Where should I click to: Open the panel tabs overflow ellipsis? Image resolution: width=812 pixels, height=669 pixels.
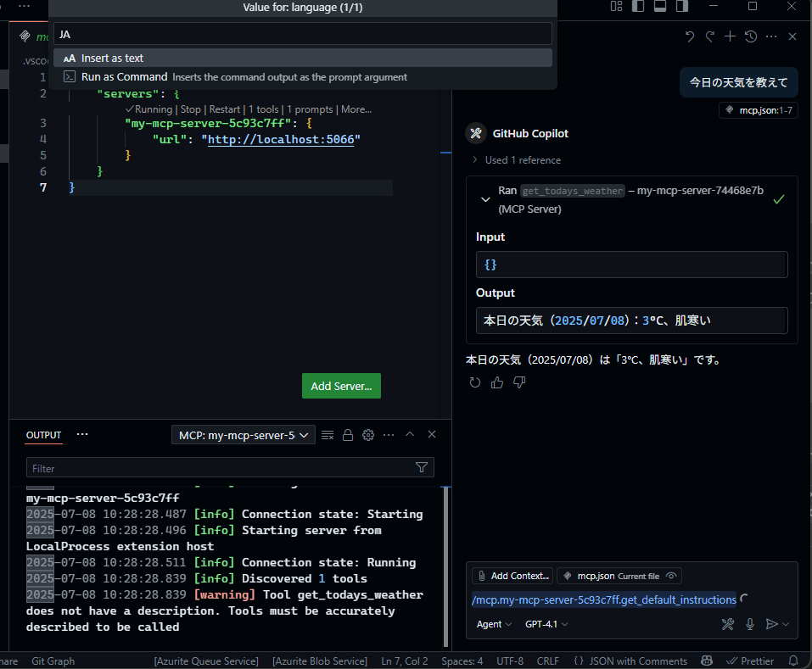[82, 434]
